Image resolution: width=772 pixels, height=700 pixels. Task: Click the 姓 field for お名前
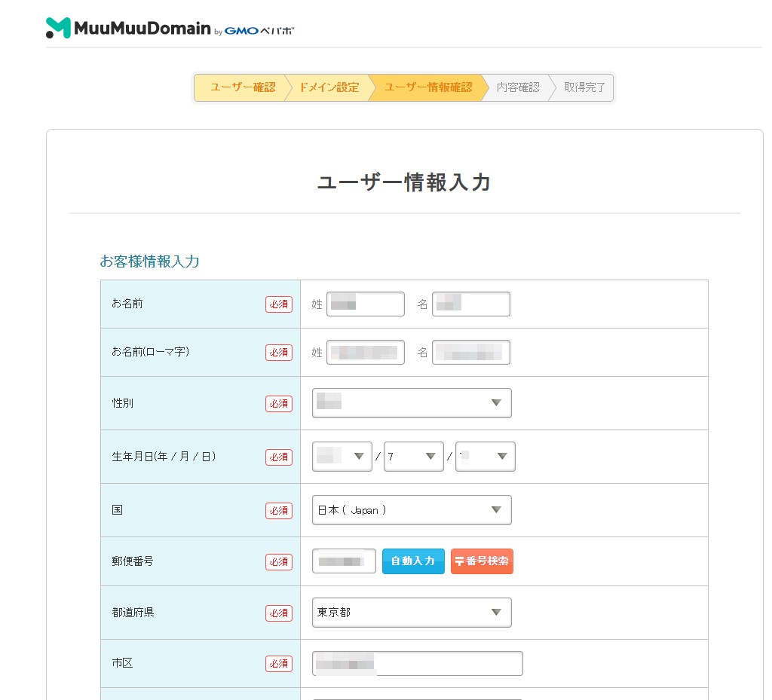coord(366,304)
